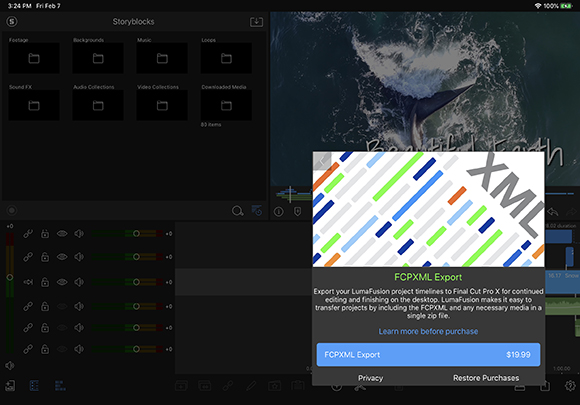
Task: Open the Privacy link in the dialog
Action: click(x=370, y=378)
